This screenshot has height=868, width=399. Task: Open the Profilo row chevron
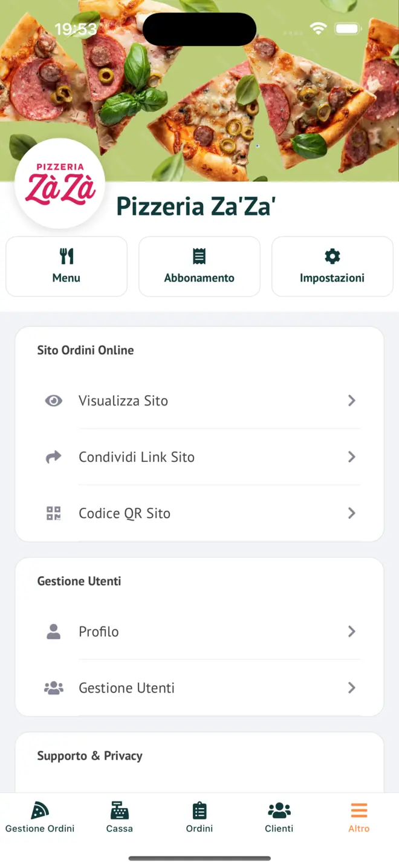(352, 631)
